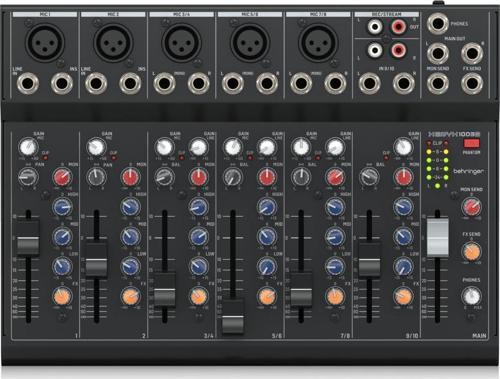Click the channel 1 LINE IN jack
This screenshot has height=379, width=500.
click(28, 83)
